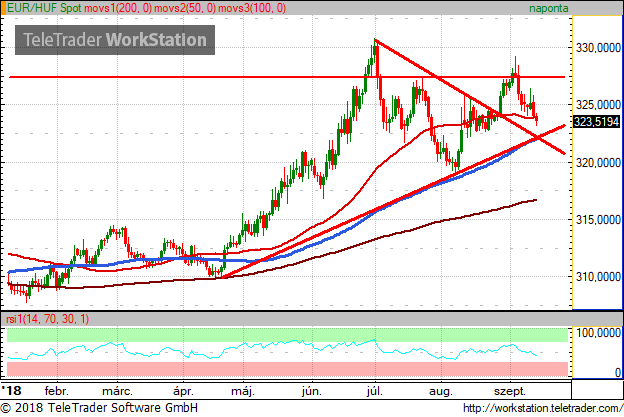
Task: Click the 310,0000 price axis label
Action: point(598,277)
